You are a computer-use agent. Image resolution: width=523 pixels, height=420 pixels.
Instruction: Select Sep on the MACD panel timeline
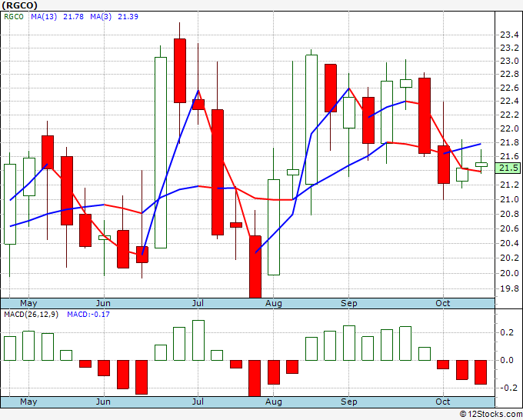(349, 402)
